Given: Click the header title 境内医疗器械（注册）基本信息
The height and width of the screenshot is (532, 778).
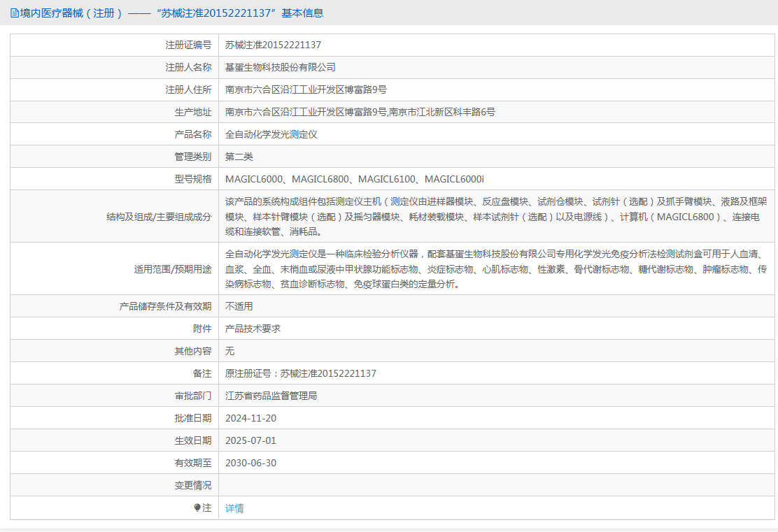Looking at the screenshot, I should (x=171, y=13).
